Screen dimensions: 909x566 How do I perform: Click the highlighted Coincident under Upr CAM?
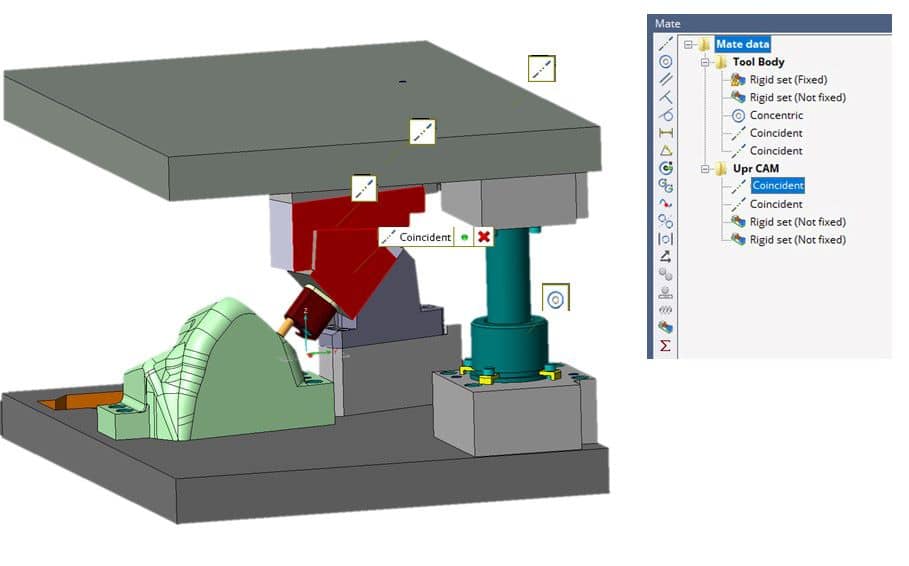tap(777, 185)
